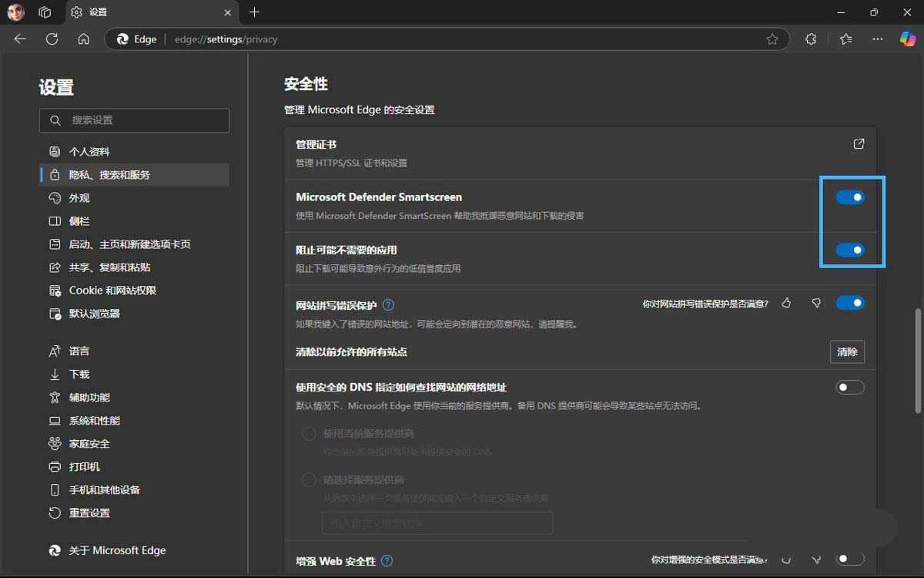Open the 个人资料 settings section

134,152
